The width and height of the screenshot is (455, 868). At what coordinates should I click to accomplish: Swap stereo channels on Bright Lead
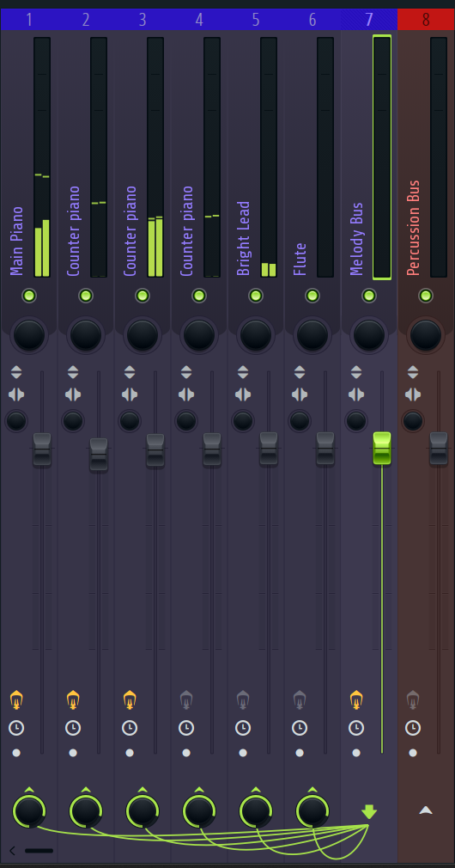pos(243,394)
